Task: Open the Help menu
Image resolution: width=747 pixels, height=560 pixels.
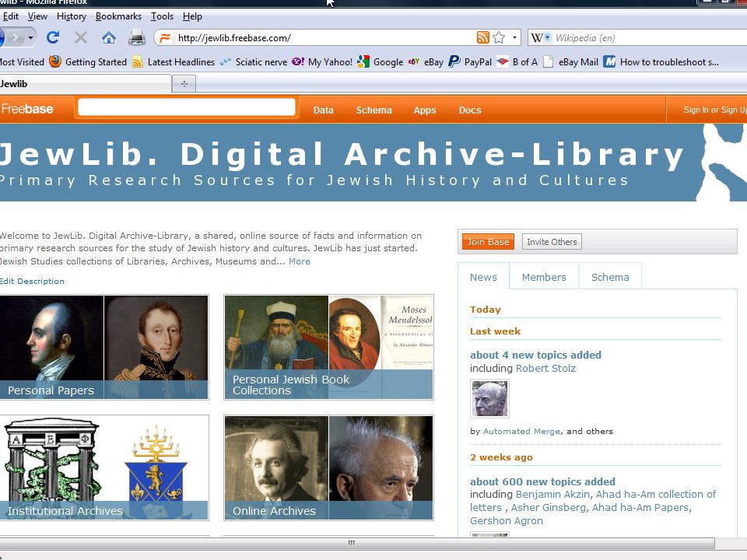Action: [x=192, y=16]
